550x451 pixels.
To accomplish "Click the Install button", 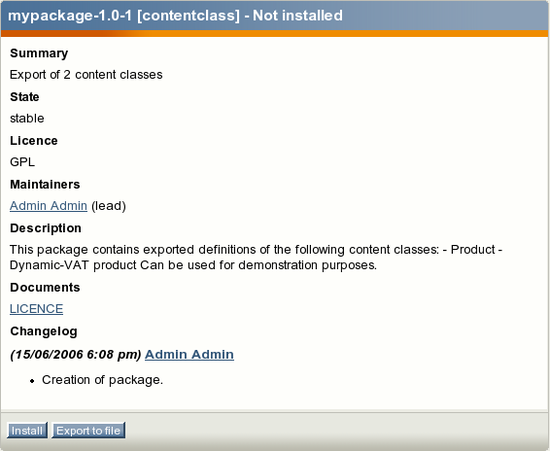I will click(x=27, y=430).
